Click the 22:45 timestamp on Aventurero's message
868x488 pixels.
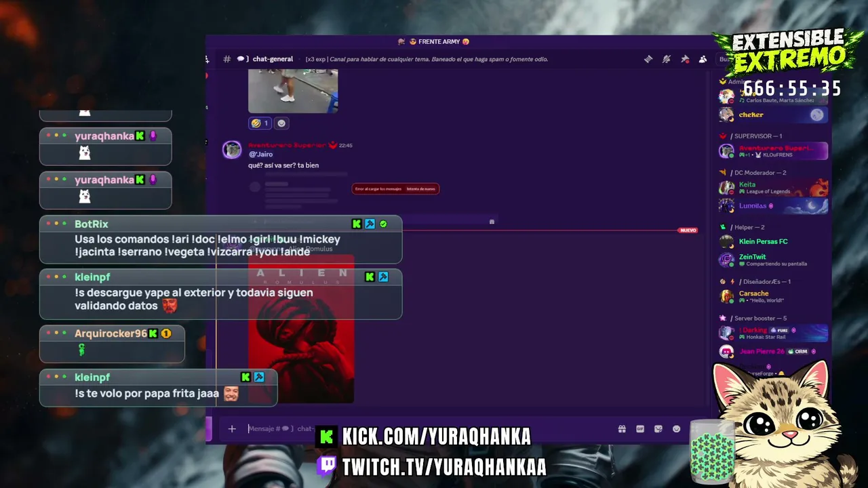[x=345, y=145]
